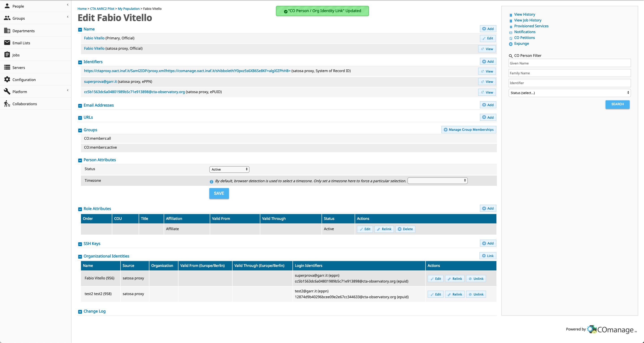
Task: Relink the Fabio Vitello (956) identity
Action: click(x=455, y=279)
